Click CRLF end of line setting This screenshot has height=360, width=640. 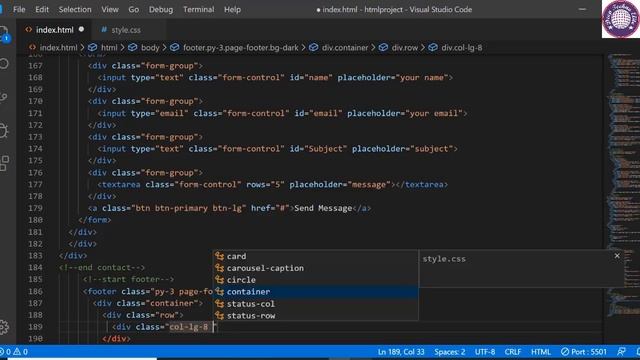(512, 352)
